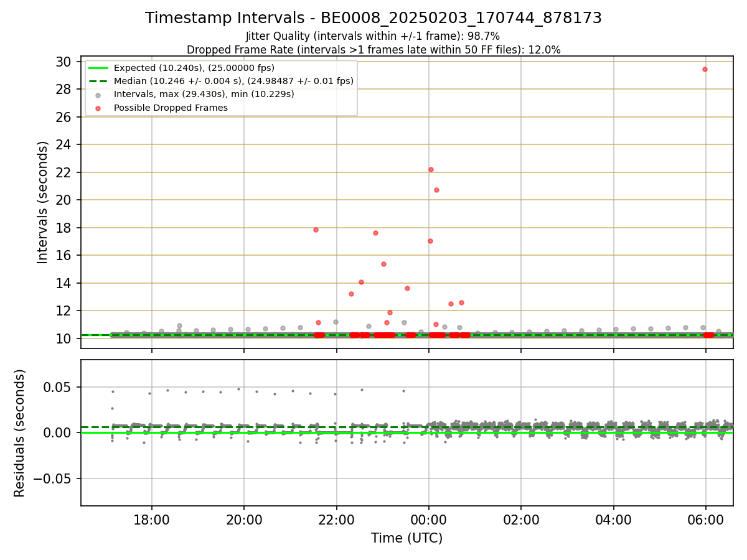This screenshot has width=747, height=560.
Task: Click the red outlier point near 29.4 seconds
Action: (x=705, y=69)
